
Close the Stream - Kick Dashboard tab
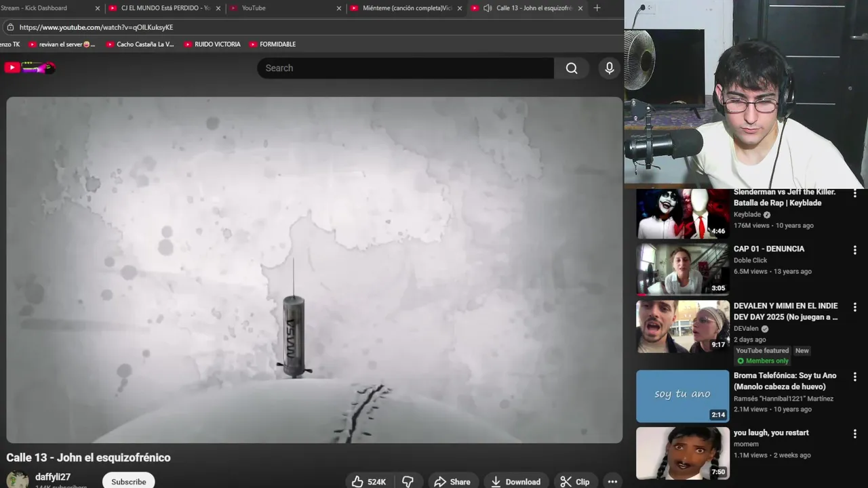[x=97, y=8]
